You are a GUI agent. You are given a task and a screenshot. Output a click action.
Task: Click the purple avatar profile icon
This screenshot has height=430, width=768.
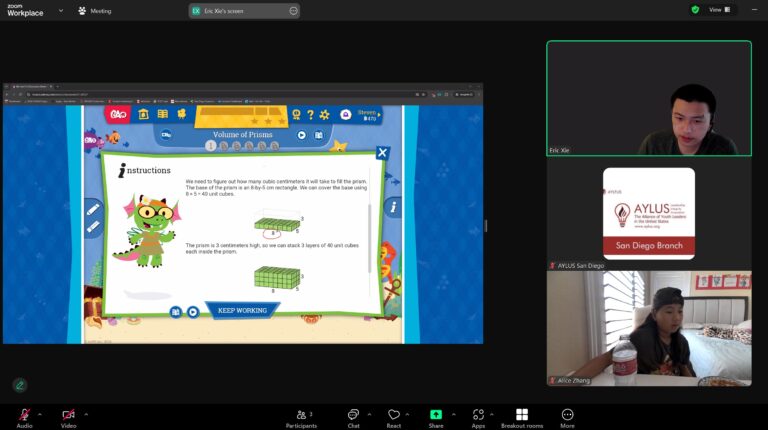click(345, 115)
